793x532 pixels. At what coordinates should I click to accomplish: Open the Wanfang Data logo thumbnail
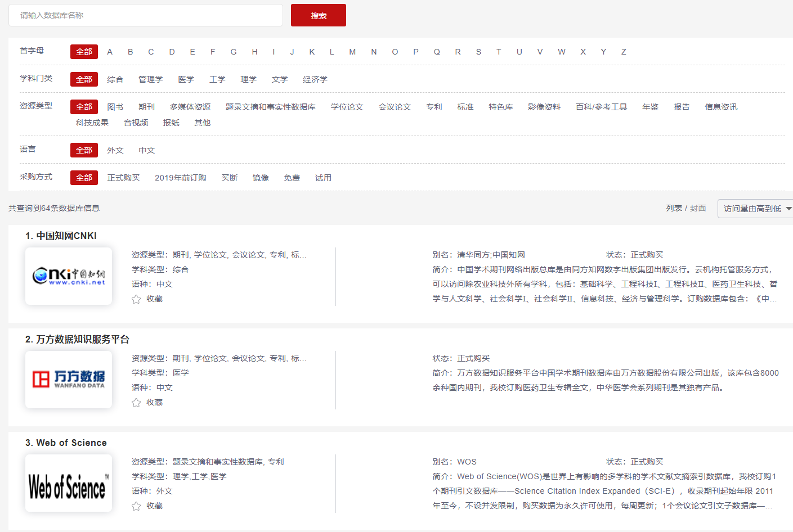69,380
